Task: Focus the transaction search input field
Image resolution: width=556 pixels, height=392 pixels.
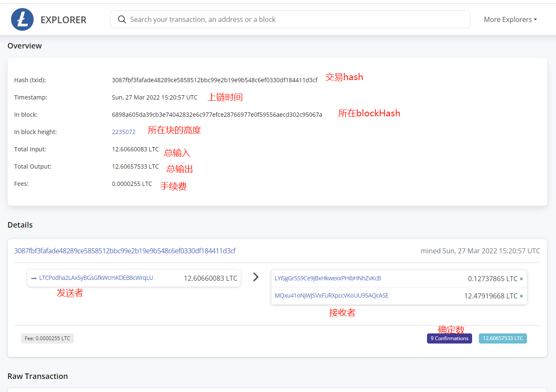Action: click(x=295, y=19)
